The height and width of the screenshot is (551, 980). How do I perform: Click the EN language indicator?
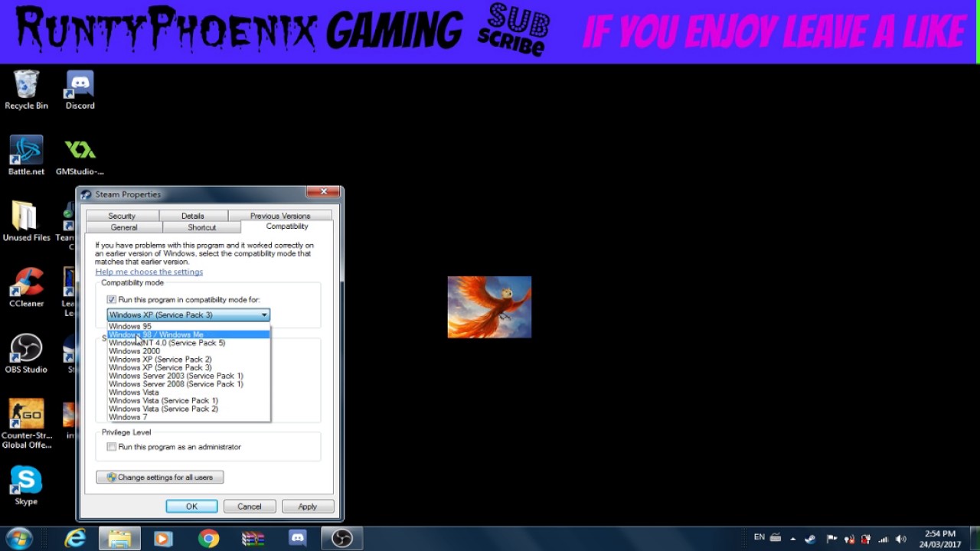[x=759, y=537]
